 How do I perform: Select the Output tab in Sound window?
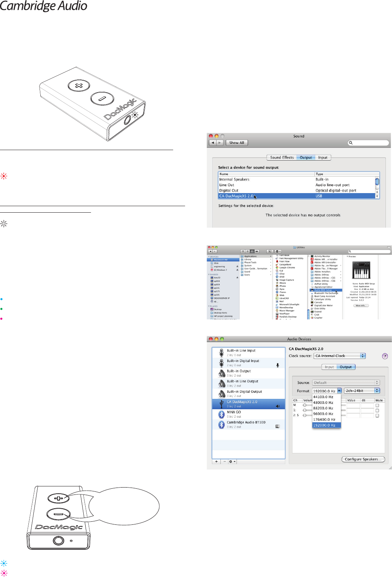pos(306,157)
